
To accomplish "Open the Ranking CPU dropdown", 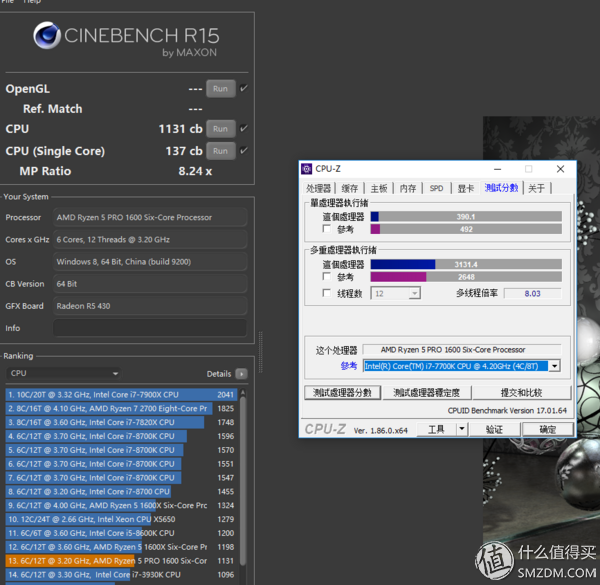I will (64, 373).
